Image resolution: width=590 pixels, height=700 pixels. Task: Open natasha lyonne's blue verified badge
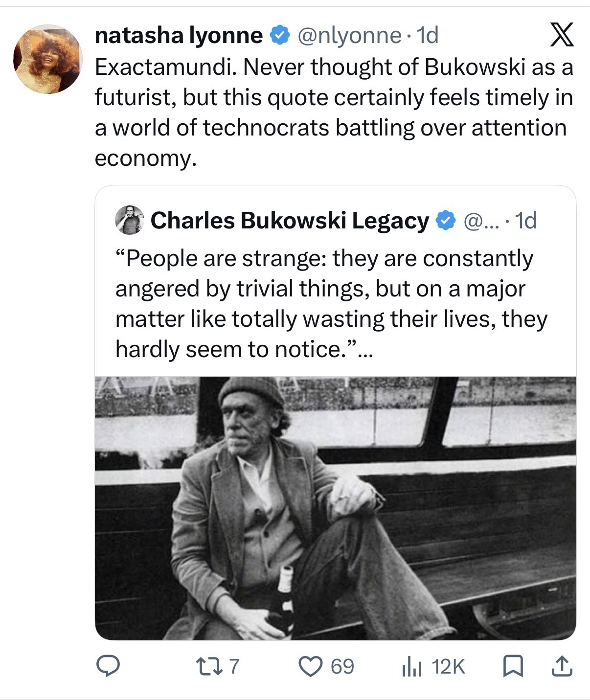tap(279, 36)
